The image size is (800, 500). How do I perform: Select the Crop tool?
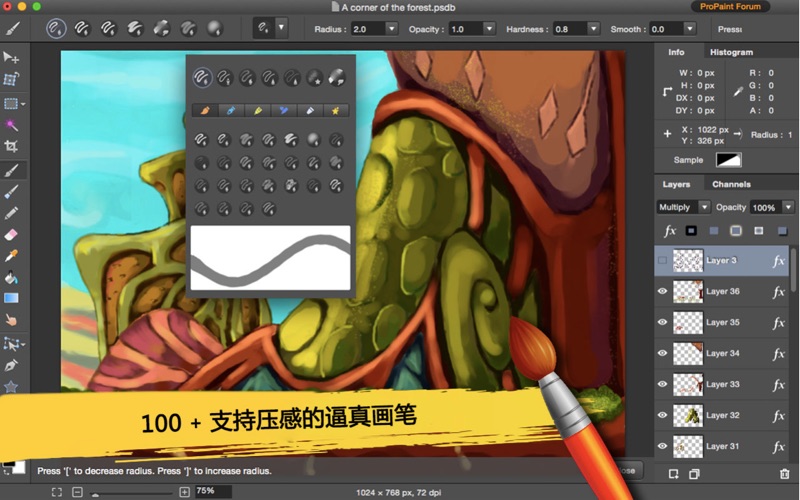click(x=12, y=146)
